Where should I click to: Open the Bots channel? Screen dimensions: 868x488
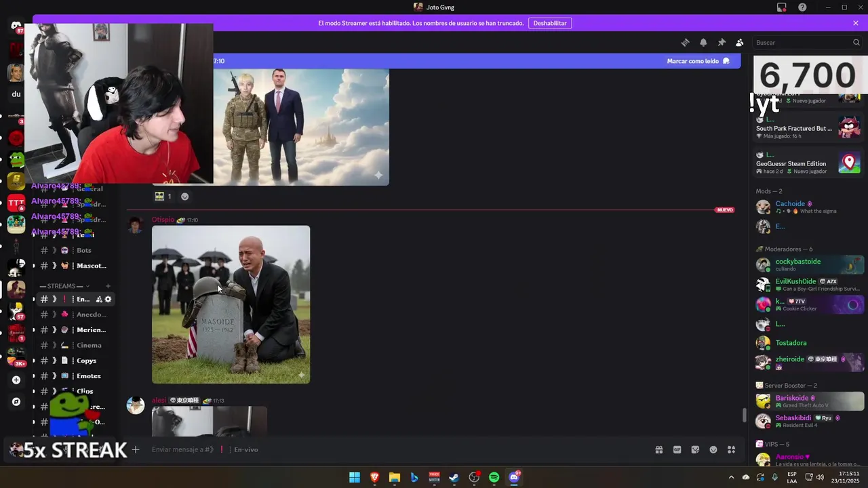pos(75,250)
